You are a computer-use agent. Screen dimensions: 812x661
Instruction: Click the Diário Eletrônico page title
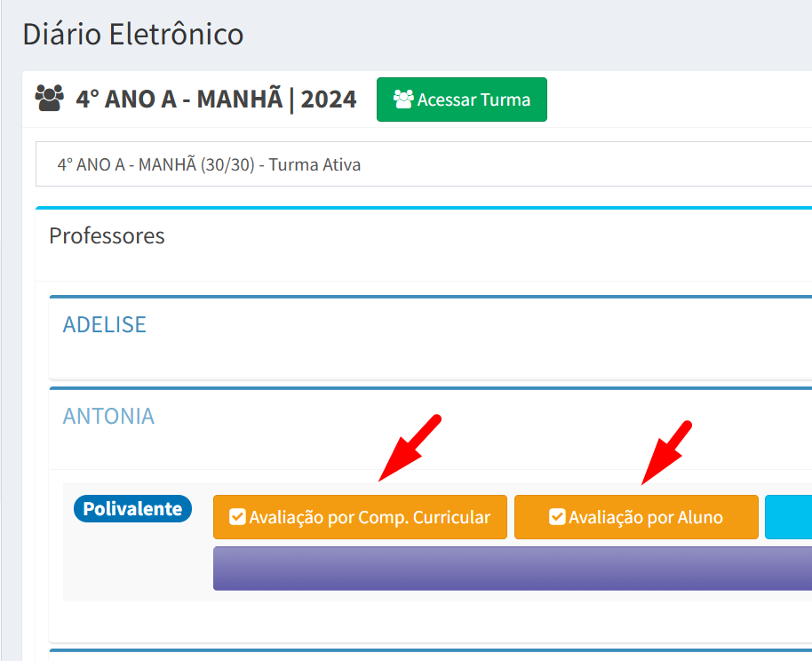(x=133, y=34)
